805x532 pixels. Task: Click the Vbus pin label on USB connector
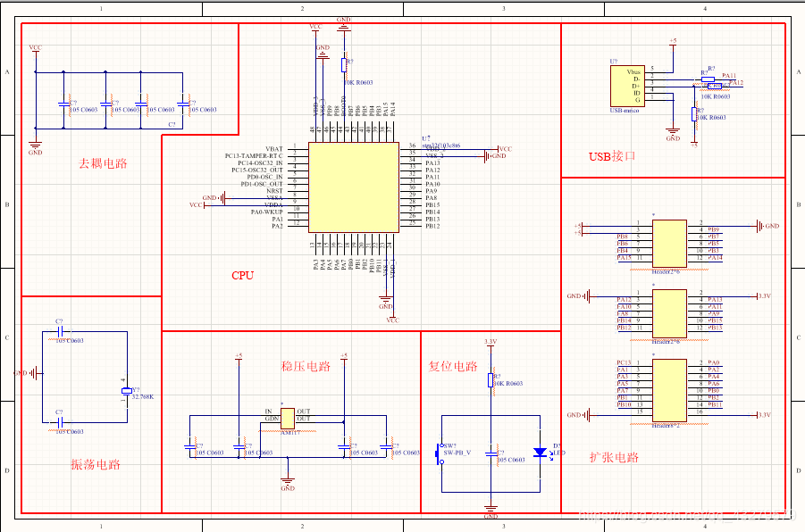pyautogui.click(x=633, y=72)
